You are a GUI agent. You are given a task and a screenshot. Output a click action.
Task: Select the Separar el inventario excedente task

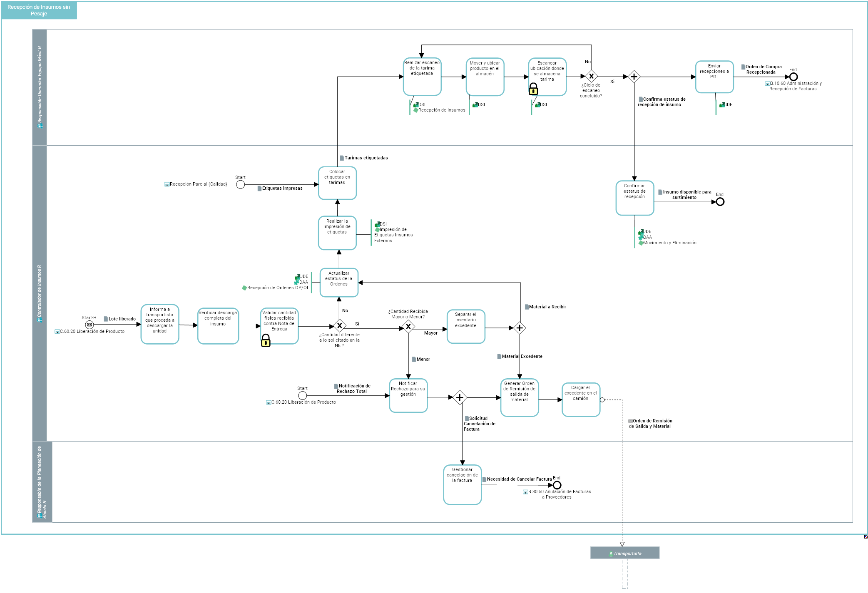(466, 327)
